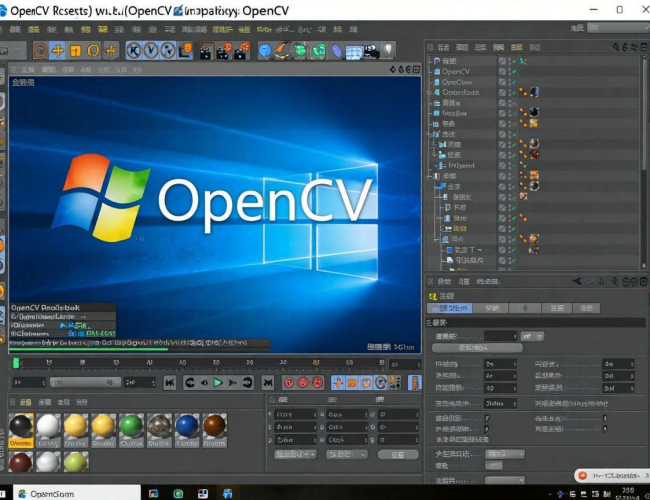This screenshot has width=650, height=500.
Task: Toggle gray checkbox in the Intdpand row
Action: (x=502, y=165)
